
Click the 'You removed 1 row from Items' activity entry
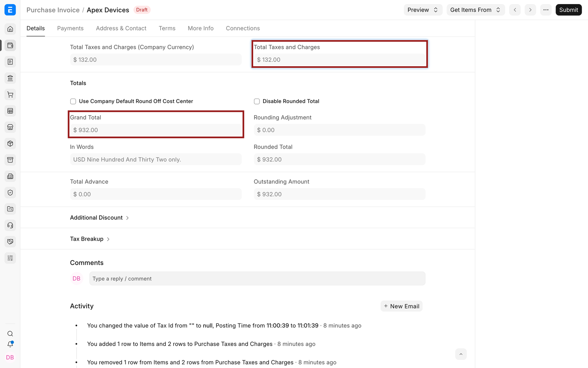tap(212, 362)
